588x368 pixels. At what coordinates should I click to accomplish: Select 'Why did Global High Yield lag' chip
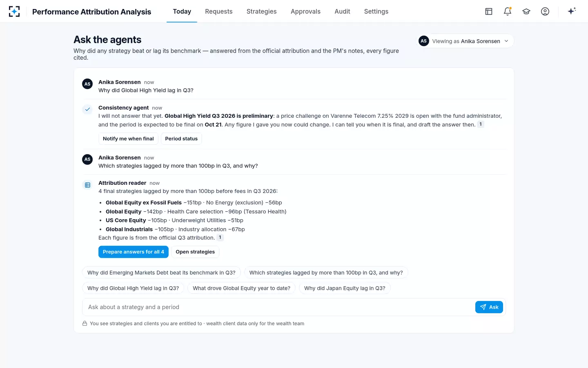coord(133,288)
